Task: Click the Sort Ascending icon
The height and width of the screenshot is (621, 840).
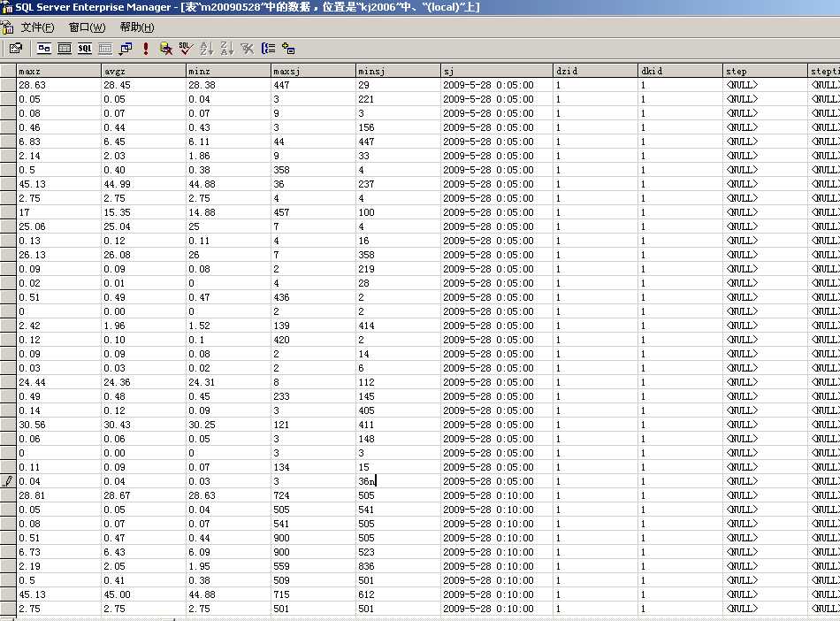Action: point(207,49)
